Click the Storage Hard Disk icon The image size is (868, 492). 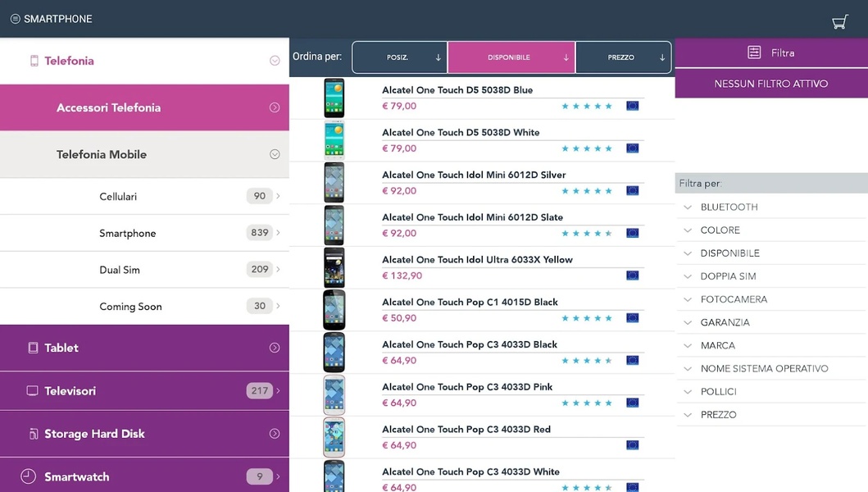pos(34,434)
